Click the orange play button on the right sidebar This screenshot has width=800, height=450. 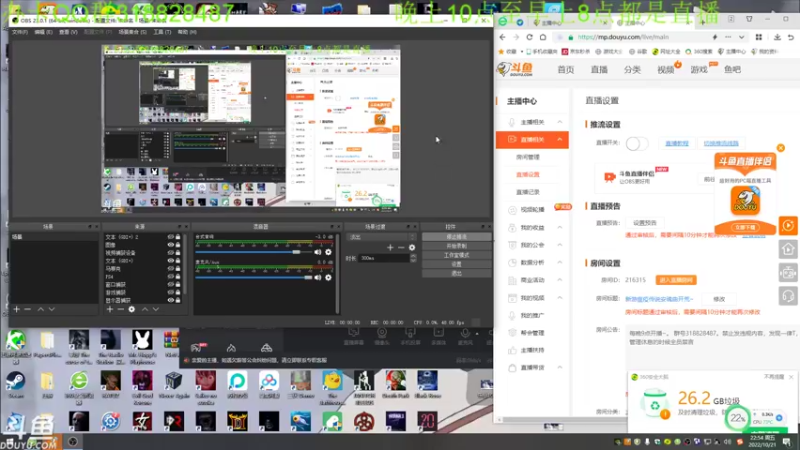coord(788,226)
